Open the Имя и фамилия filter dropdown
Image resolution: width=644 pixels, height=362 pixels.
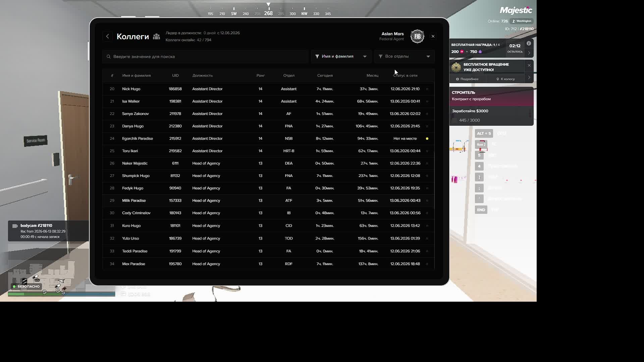[341, 57]
